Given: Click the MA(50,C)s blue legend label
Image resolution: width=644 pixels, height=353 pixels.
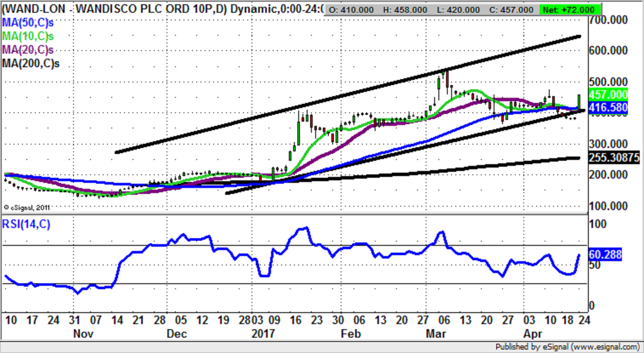Looking at the screenshot, I should click(x=28, y=22).
